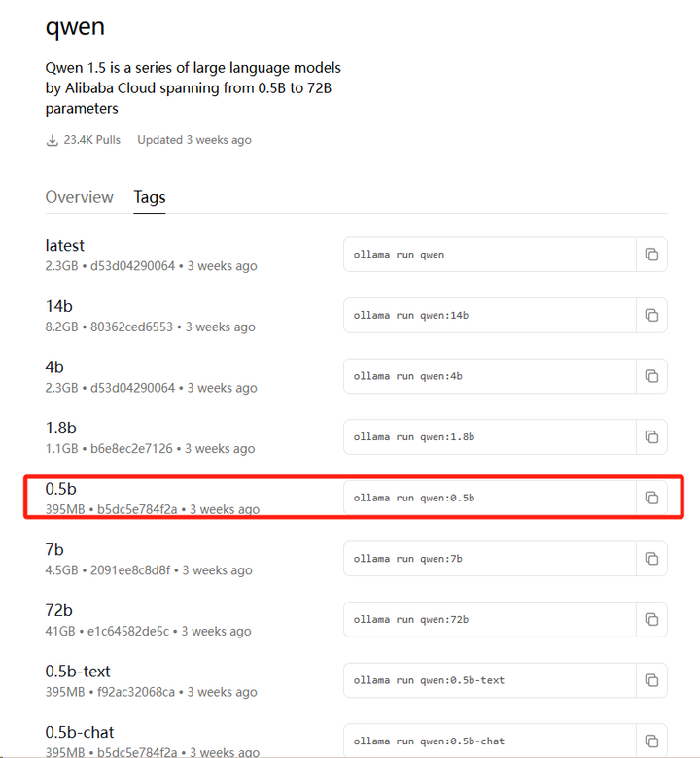The width and height of the screenshot is (700, 758).
Task: Click the '23.4K Pulls' text
Action: [x=92, y=140]
